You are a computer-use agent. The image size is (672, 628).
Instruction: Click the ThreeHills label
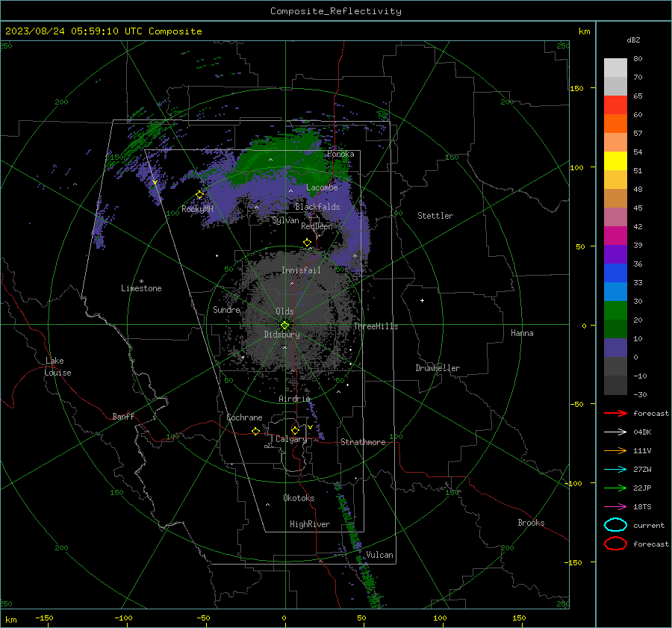click(x=376, y=326)
